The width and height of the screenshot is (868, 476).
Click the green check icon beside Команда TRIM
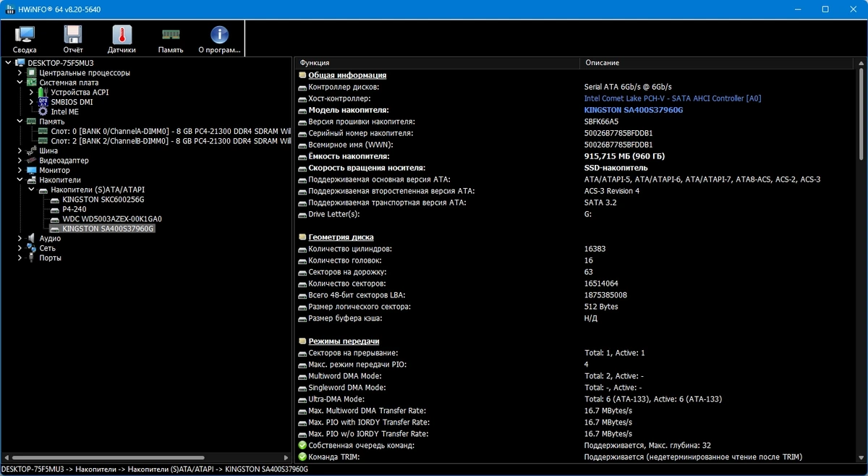(302, 457)
